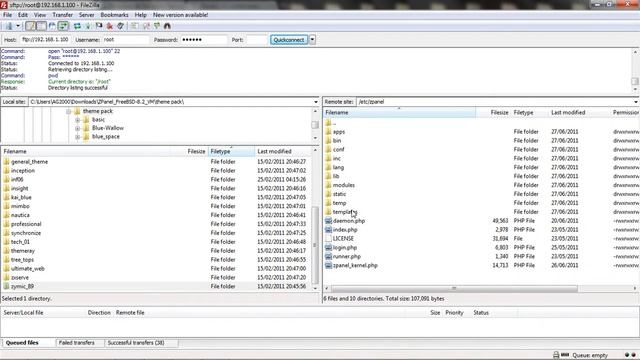
Task: Select the remote 'templates' folder icon
Action: click(x=328, y=212)
